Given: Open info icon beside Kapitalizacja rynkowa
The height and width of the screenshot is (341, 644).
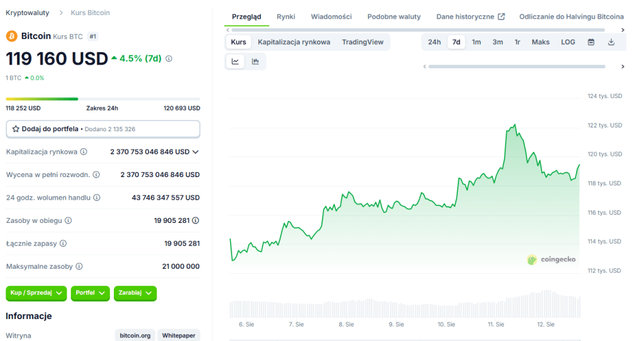Looking at the screenshot, I should 84,152.
